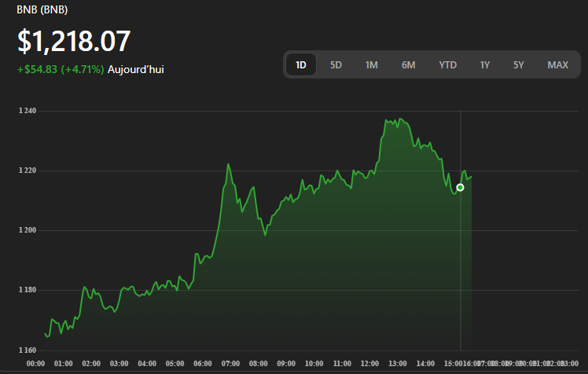Click the Aujourd'hui label

(135, 69)
